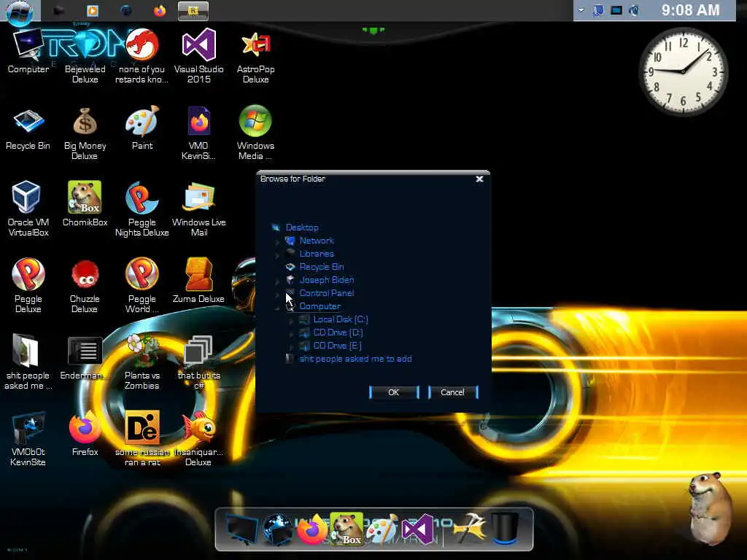Image resolution: width=747 pixels, height=560 pixels.
Task: Close the Browse for Folder dialog
Action: click(479, 179)
